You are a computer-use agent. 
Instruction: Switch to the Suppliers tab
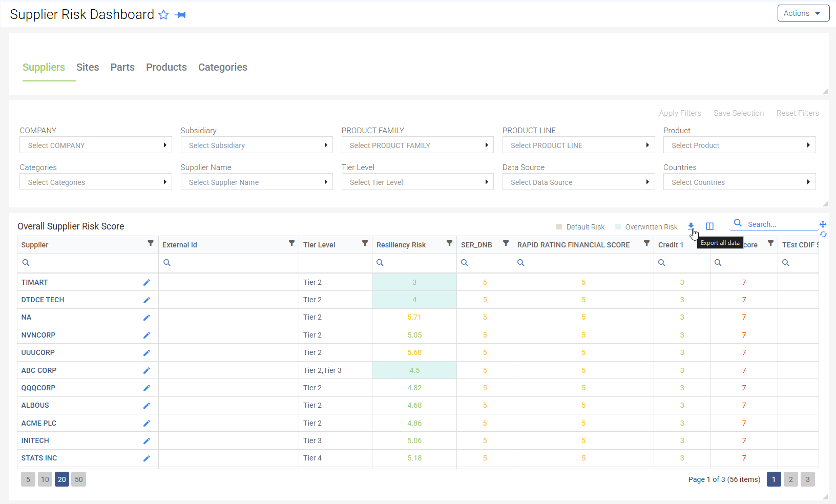(44, 67)
